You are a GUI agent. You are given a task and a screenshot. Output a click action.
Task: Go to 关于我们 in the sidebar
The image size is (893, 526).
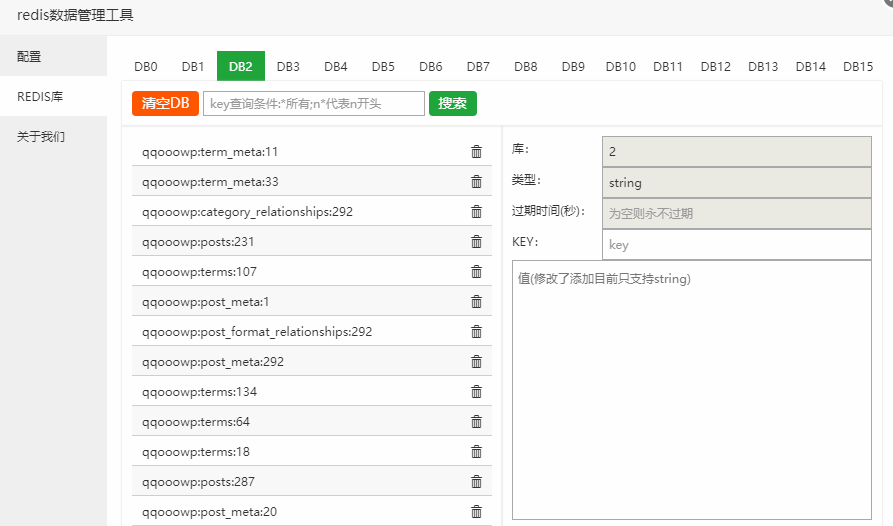41,137
